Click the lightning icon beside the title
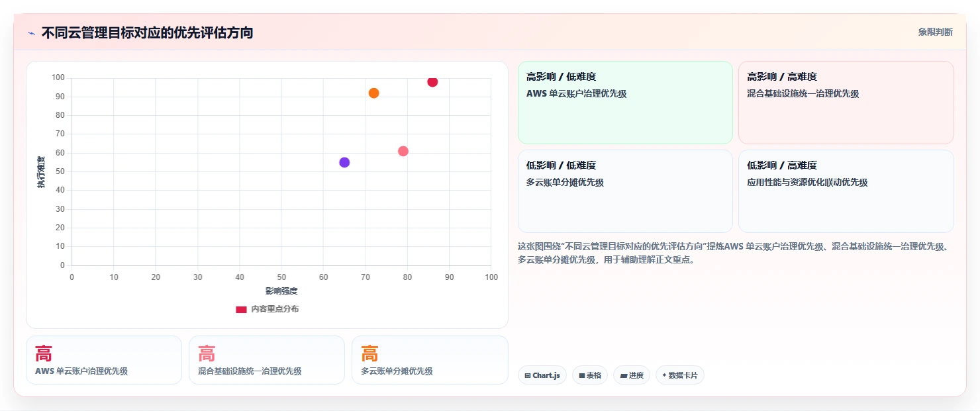 pyautogui.click(x=31, y=33)
